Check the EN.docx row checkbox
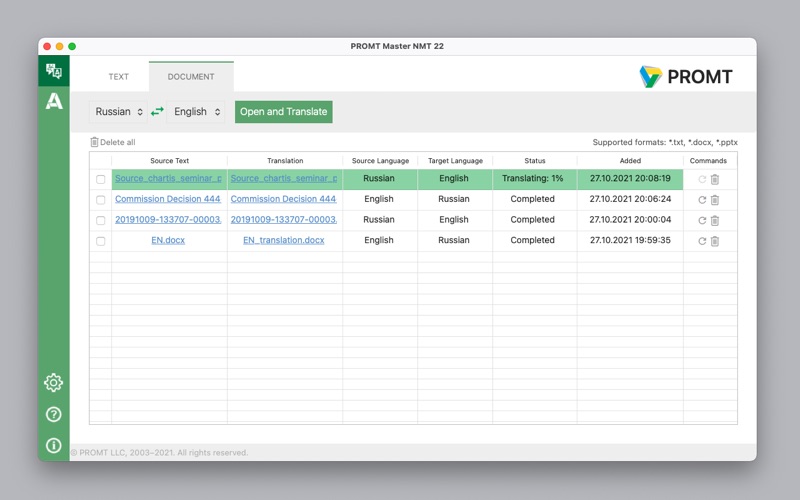 tap(101, 241)
